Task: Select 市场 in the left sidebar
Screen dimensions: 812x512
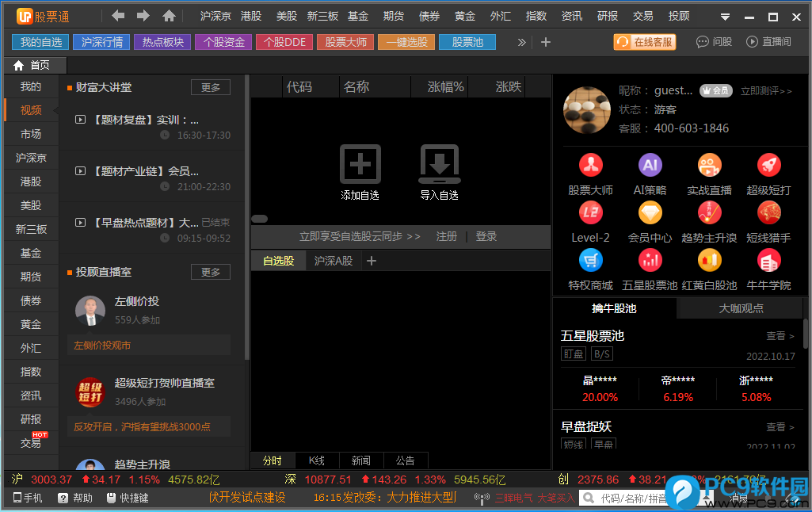Action: 31,134
